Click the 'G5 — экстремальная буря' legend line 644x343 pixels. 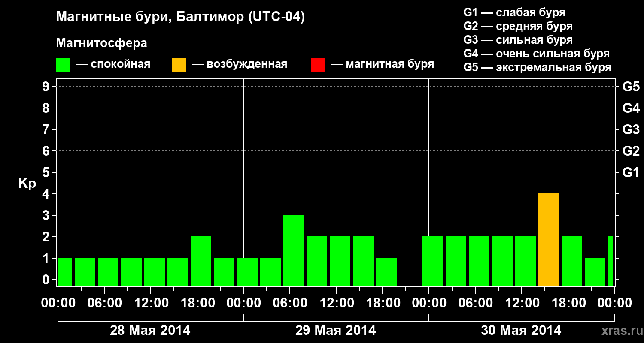tap(537, 67)
